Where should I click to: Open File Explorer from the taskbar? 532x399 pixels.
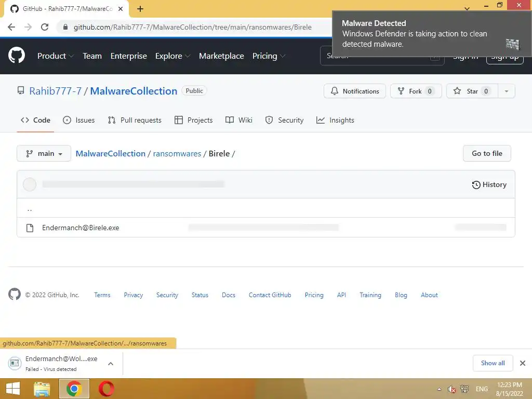42,389
